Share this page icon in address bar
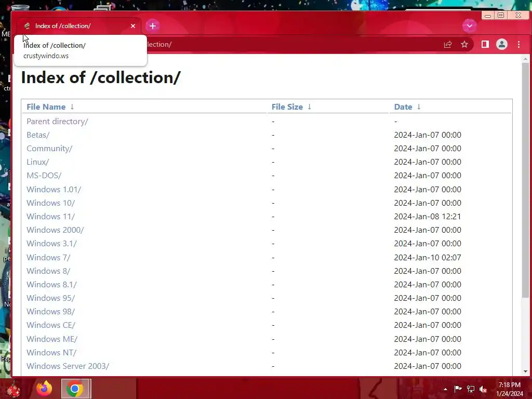 [448, 45]
